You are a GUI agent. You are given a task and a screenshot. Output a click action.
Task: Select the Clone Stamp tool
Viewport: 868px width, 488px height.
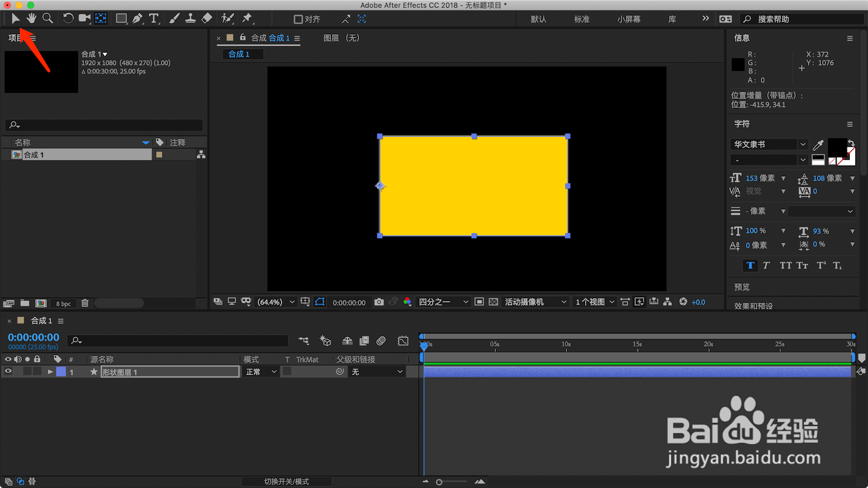point(191,19)
